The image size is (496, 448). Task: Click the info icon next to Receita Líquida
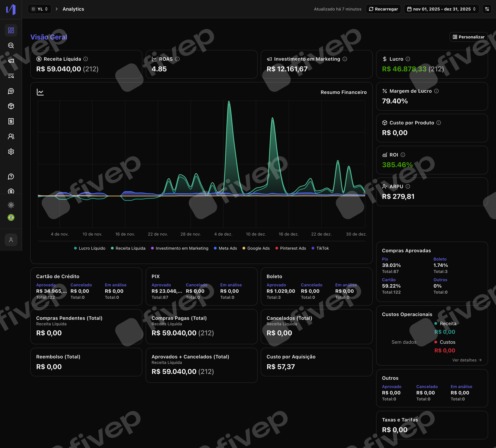pyautogui.click(x=86, y=59)
